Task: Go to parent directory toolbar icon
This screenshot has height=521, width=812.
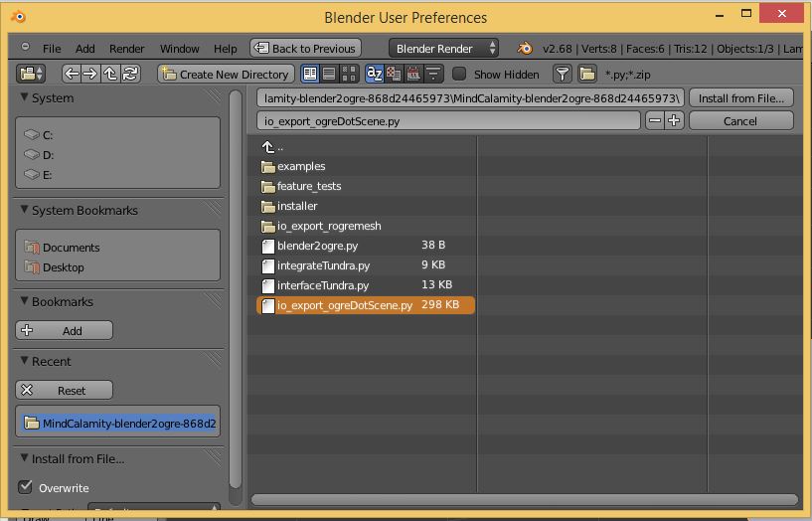Action: tap(109, 74)
